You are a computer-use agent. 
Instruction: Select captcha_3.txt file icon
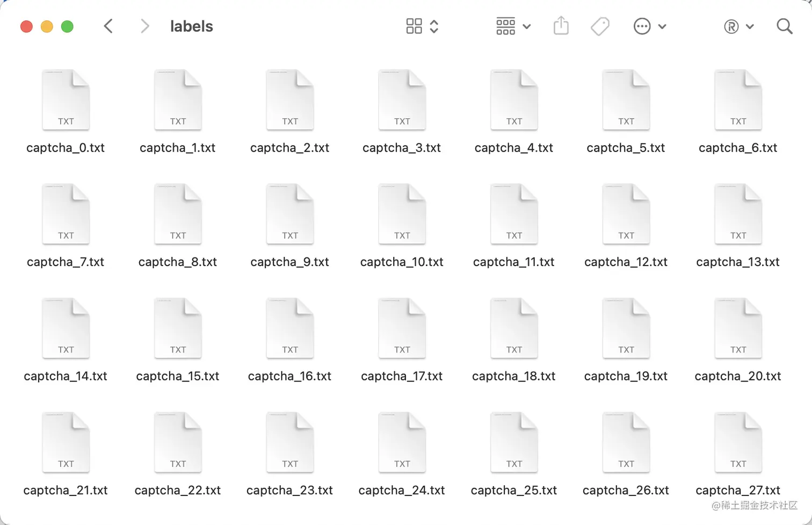click(402, 100)
